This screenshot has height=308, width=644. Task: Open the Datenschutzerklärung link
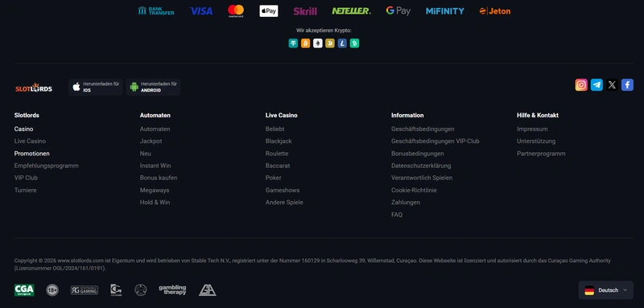(421, 166)
